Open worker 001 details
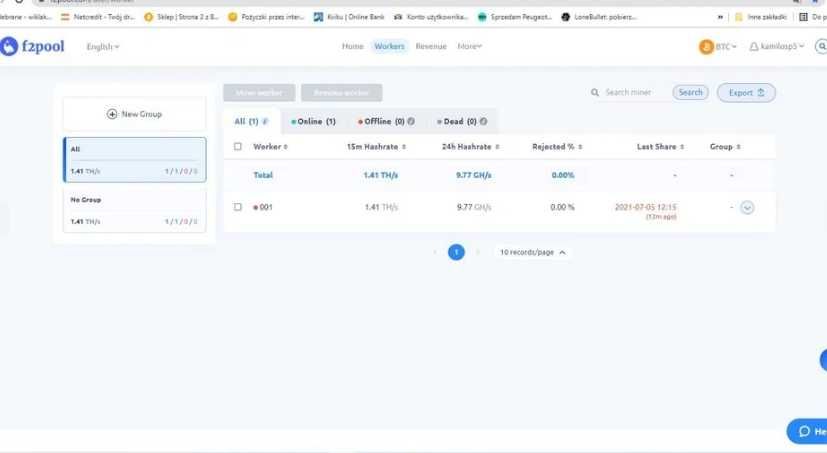 [266, 207]
